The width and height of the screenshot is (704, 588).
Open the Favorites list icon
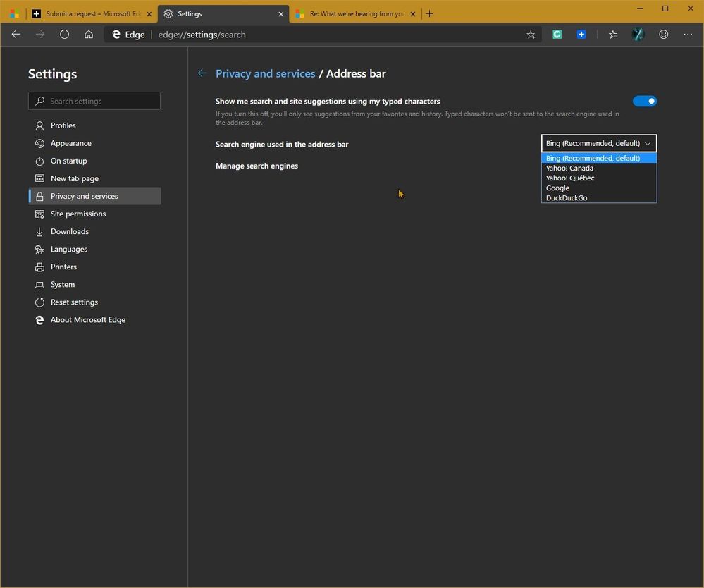click(613, 35)
